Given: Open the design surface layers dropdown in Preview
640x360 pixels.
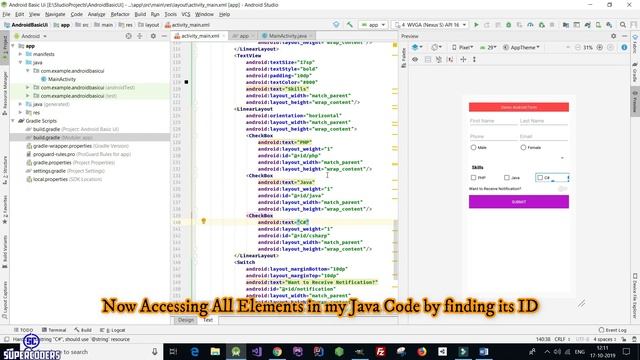Looking at the screenshot, I should pyautogui.click(x=417, y=47).
